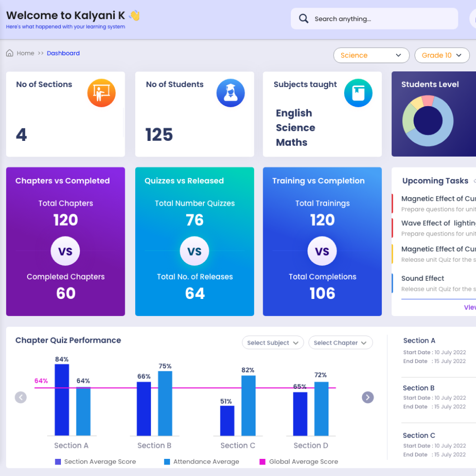The height and width of the screenshot is (476, 476).
Task: Select Maths in Subjects taught
Action: (291, 142)
